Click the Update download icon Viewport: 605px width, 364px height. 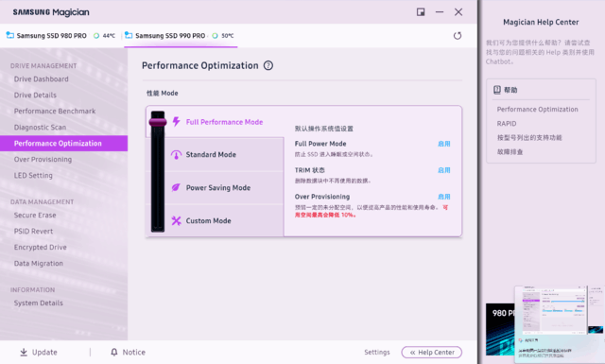(x=24, y=352)
